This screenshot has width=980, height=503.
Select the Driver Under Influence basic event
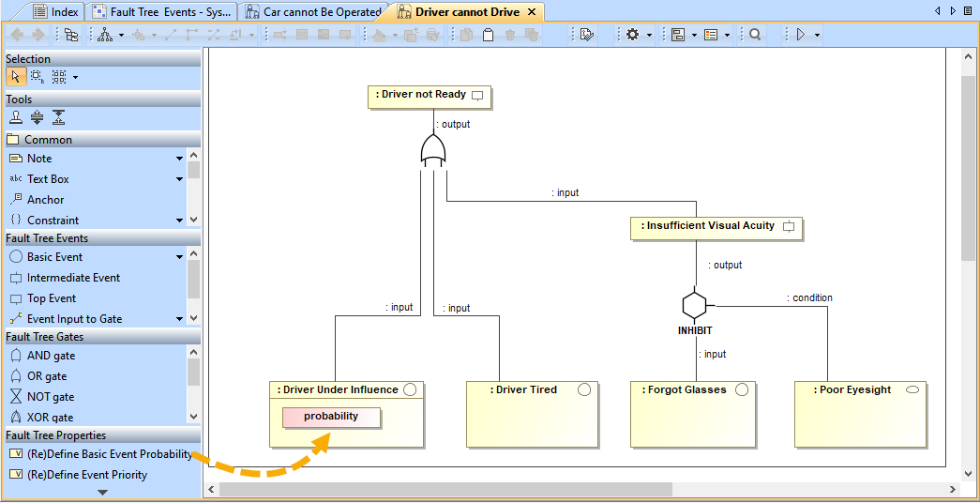point(346,414)
